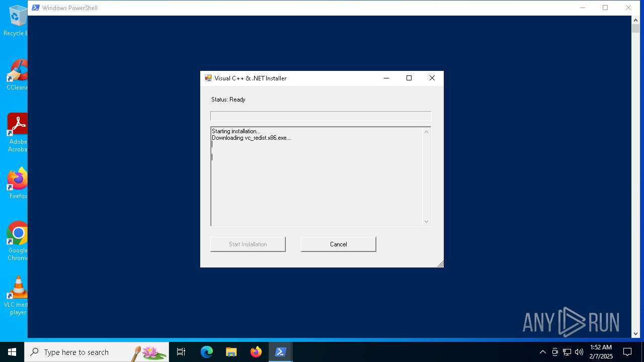
Task: Close the Visual C++ & .NET Installer window
Action: click(x=432, y=78)
